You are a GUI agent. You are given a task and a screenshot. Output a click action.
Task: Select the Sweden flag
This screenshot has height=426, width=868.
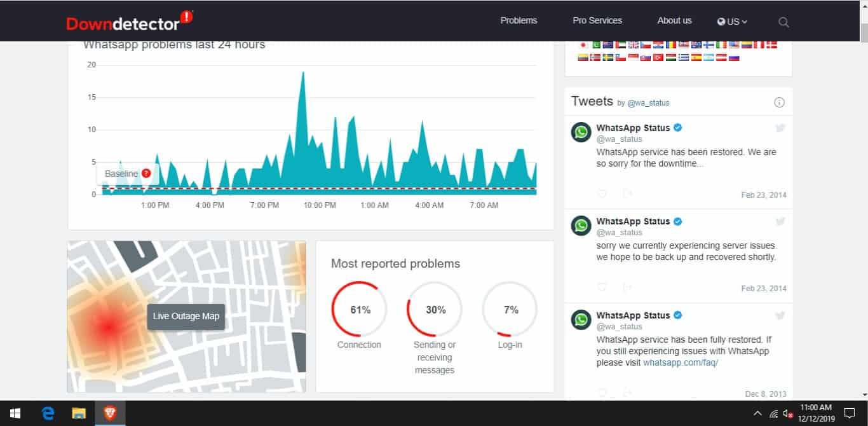tap(608, 57)
